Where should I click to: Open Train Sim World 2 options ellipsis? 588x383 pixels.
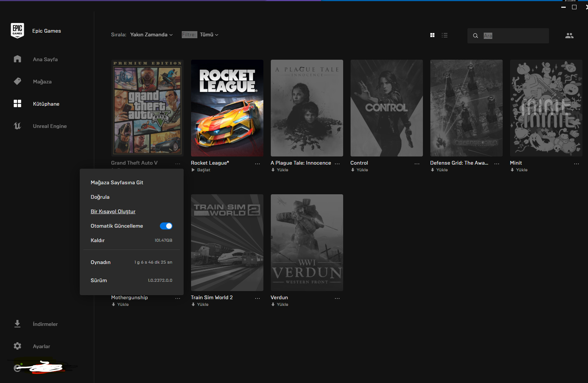(257, 298)
